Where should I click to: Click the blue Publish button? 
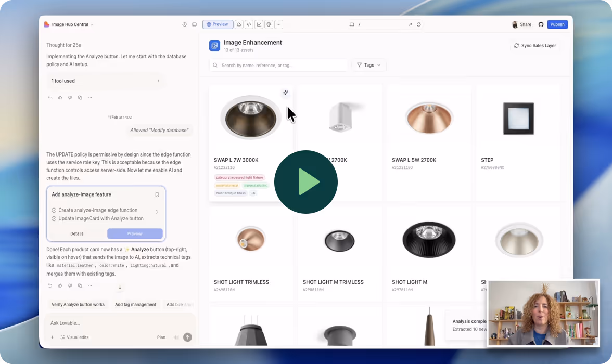(x=557, y=24)
